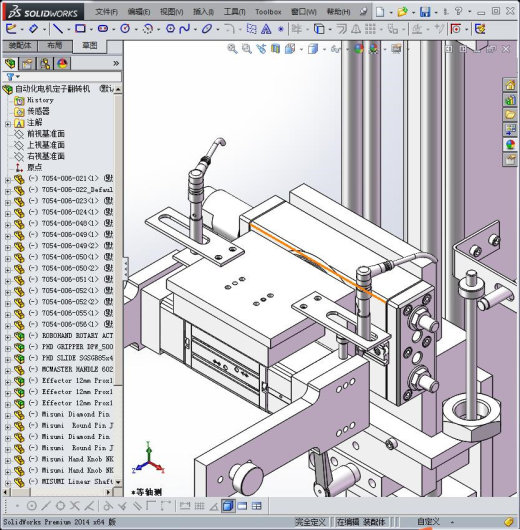Open the ConfigurationManager tab icon
This screenshot has width=520, height=530.
pos(45,63)
